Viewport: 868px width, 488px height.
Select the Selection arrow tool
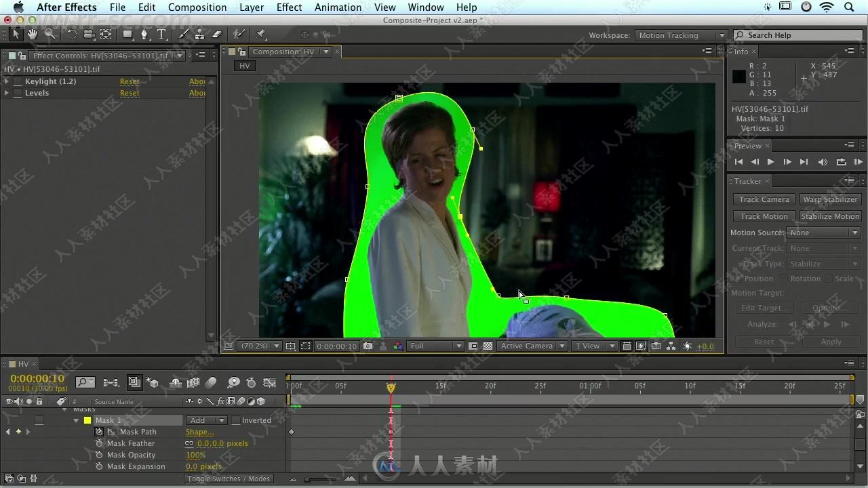coord(16,34)
